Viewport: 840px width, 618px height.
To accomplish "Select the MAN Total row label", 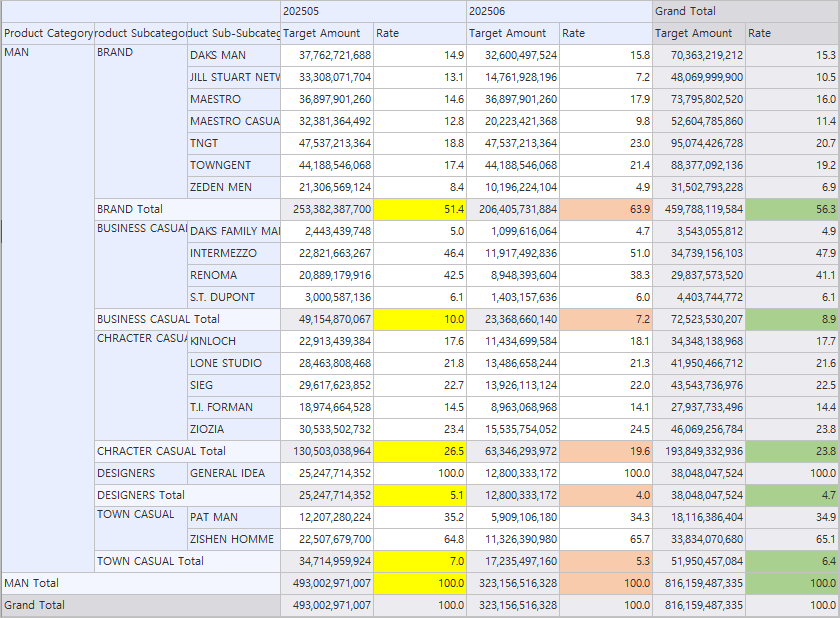I will pyautogui.click(x=141, y=583).
